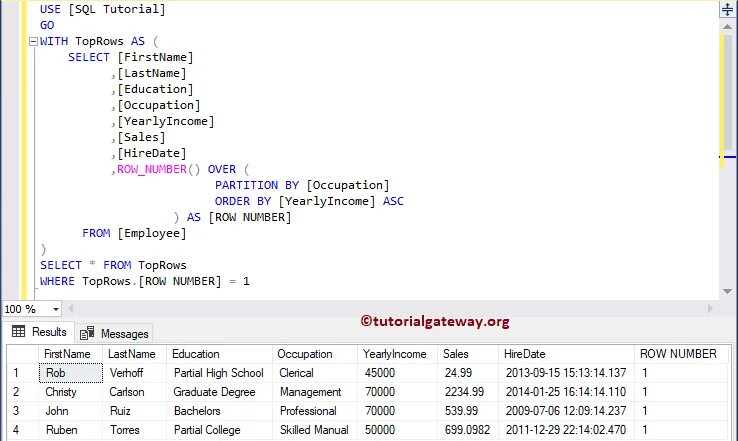Select result row header 3

pos(22,411)
